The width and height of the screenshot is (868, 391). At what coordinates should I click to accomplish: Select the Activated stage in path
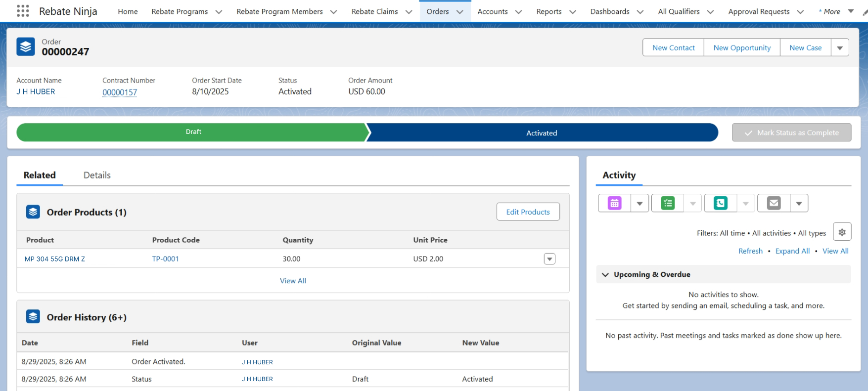pyautogui.click(x=542, y=133)
